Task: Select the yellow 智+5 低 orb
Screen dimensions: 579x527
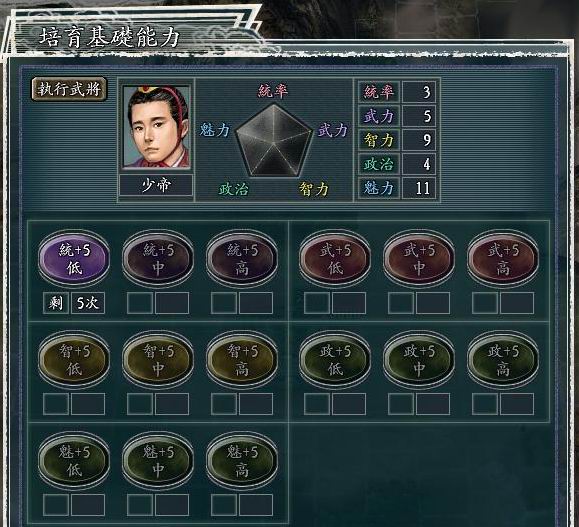Action: click(x=74, y=359)
